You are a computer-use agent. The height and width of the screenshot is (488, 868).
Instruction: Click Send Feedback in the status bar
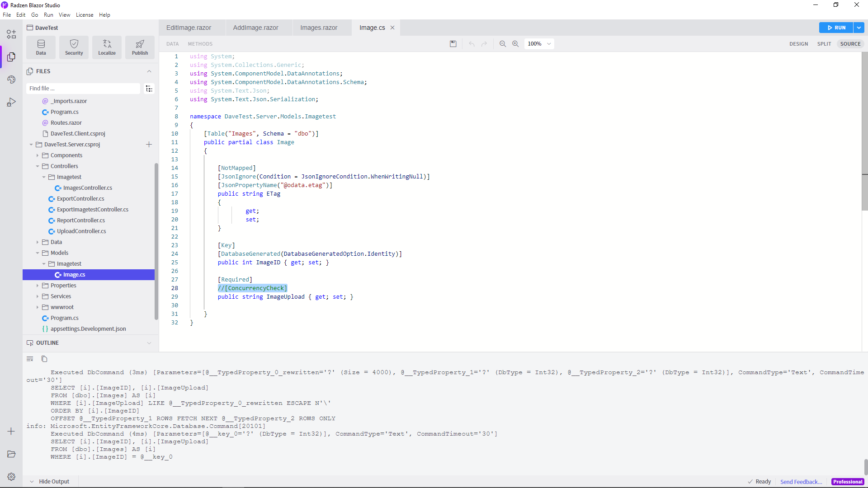(801, 482)
